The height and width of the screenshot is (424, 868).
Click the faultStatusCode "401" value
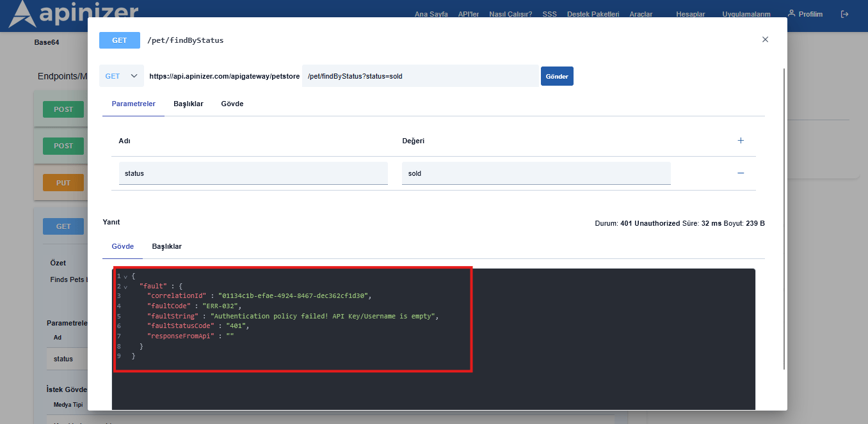[x=237, y=326]
